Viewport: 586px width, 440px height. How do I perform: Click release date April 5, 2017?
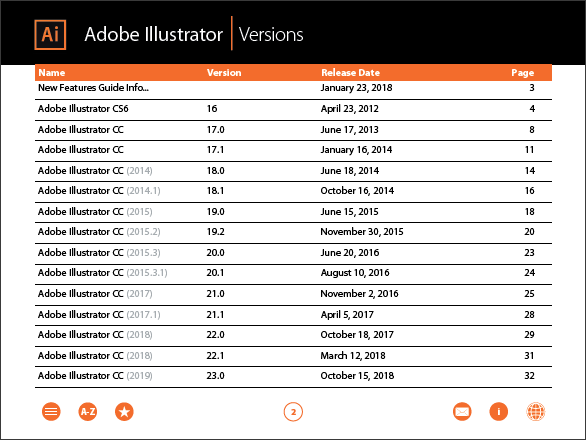coord(347,315)
